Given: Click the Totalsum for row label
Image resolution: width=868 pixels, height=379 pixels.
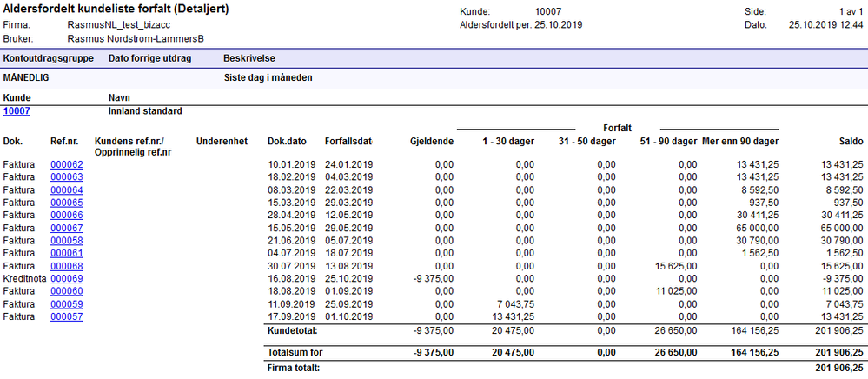Looking at the screenshot, I should (295, 352).
